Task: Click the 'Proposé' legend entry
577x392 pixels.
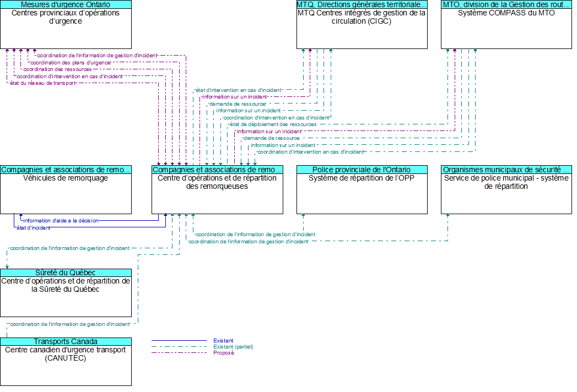Action: click(x=223, y=353)
